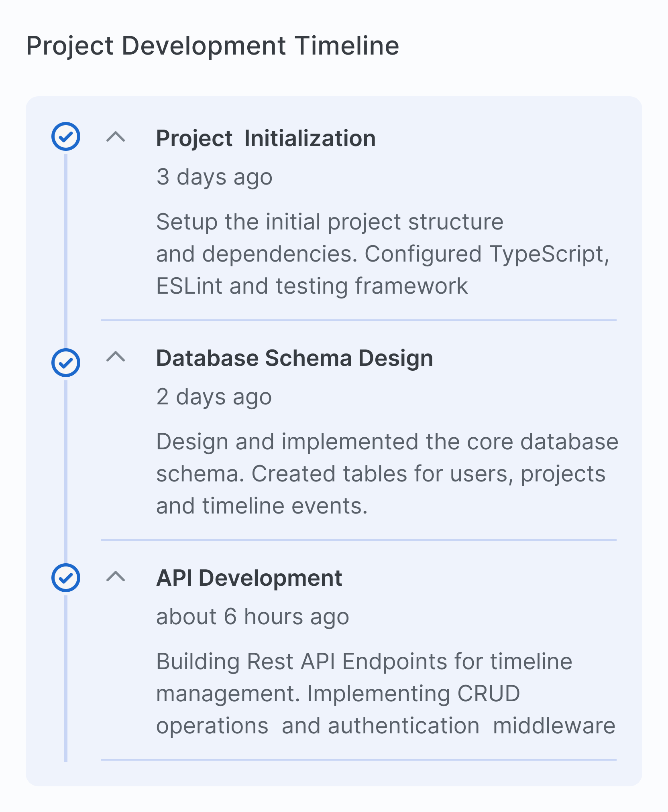Select the Project Initialization title
Screen dimensions: 668x812
click(x=266, y=138)
